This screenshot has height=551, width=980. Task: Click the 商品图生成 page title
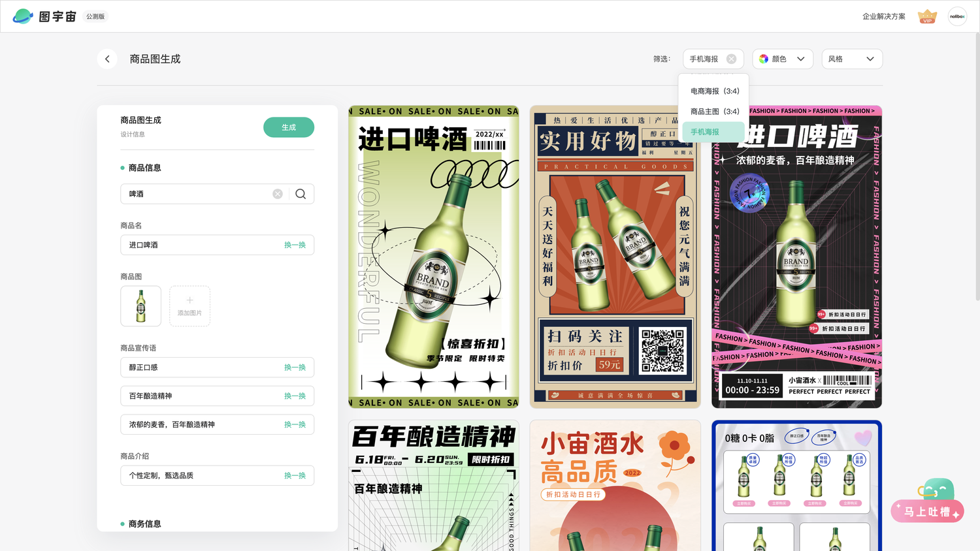[x=155, y=59]
